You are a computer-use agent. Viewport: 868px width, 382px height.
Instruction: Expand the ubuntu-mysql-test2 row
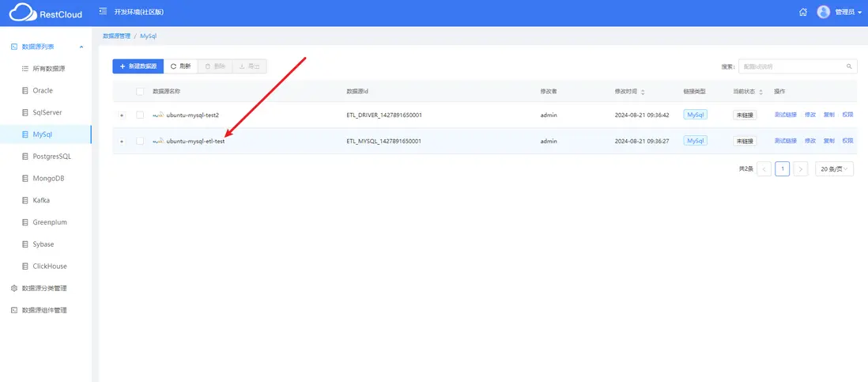tap(122, 115)
